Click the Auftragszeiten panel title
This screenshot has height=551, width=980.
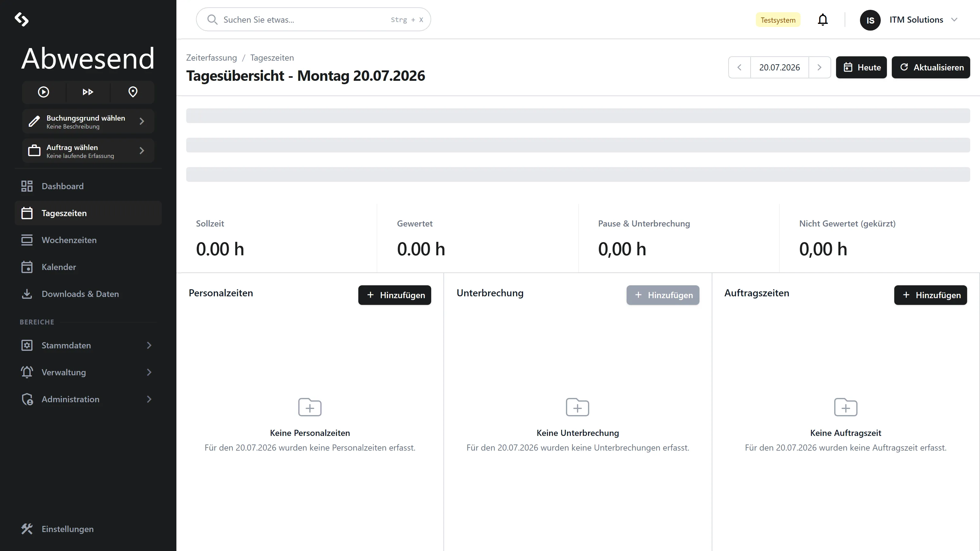point(757,293)
